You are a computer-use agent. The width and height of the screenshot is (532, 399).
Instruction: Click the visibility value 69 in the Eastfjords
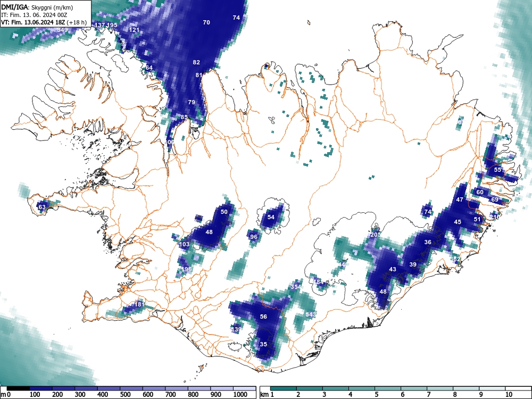pyautogui.click(x=495, y=199)
